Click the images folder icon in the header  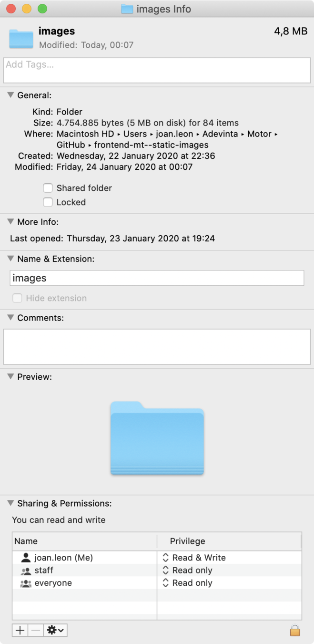coord(21,38)
